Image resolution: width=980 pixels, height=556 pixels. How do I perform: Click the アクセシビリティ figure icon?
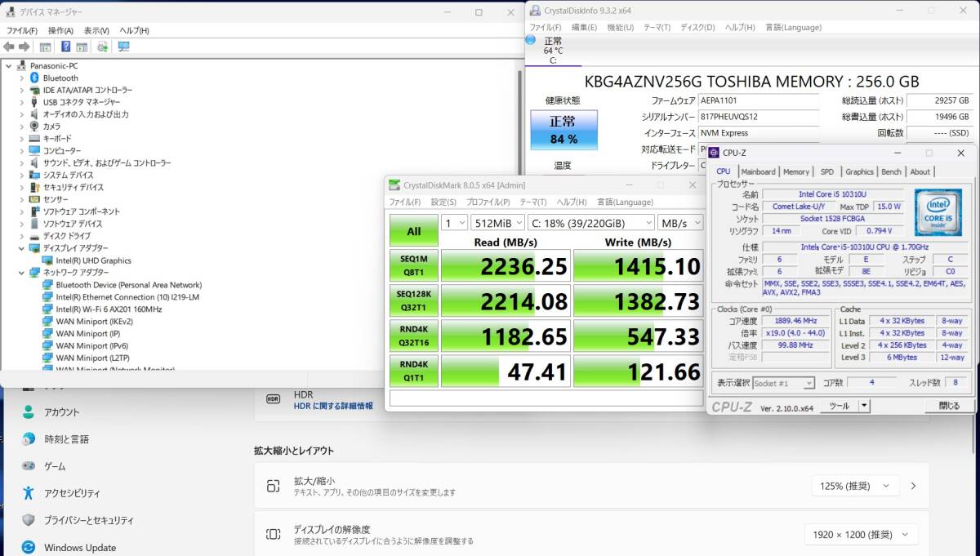[29, 493]
